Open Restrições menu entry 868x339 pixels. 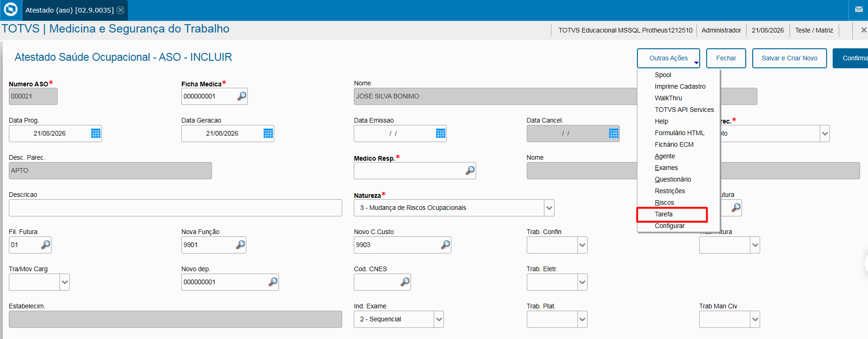tap(670, 191)
